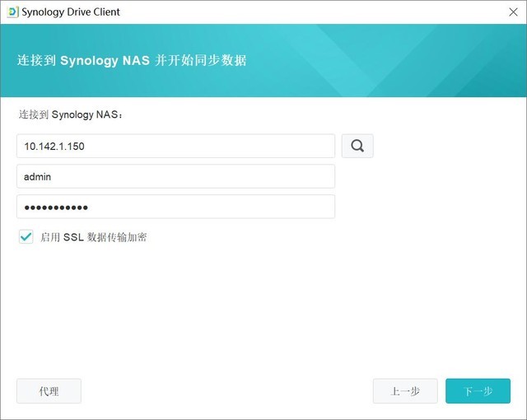The image size is (527, 420).
Task: Close the Synology Drive Client window
Action: point(513,12)
